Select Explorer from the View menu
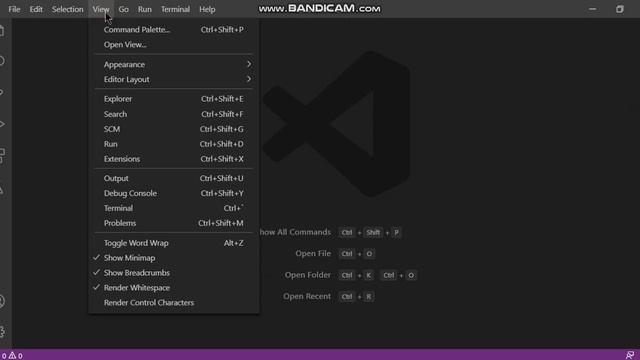 [173, 99]
